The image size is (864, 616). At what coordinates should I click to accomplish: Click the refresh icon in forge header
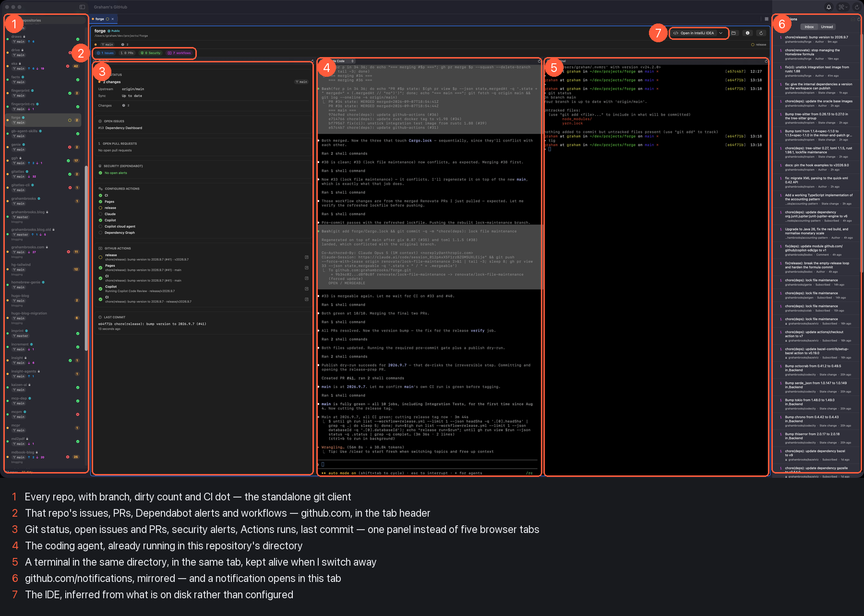click(x=761, y=33)
